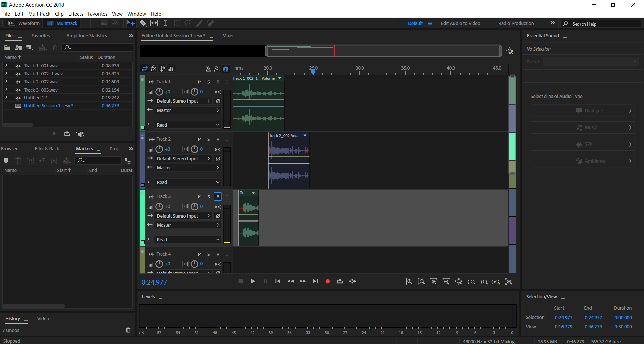644x344 pixels.
Task: Enable the metronome in the editor
Action: pos(208,69)
